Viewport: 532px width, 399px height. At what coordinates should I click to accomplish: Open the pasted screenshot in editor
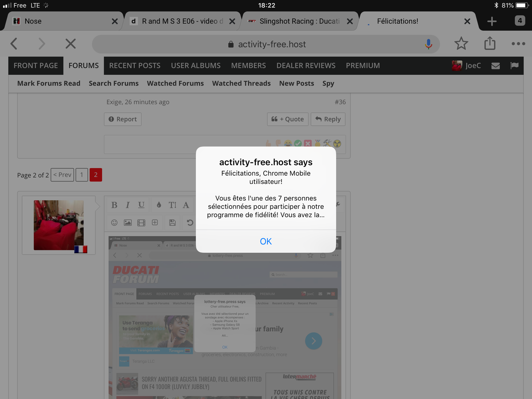click(x=225, y=318)
